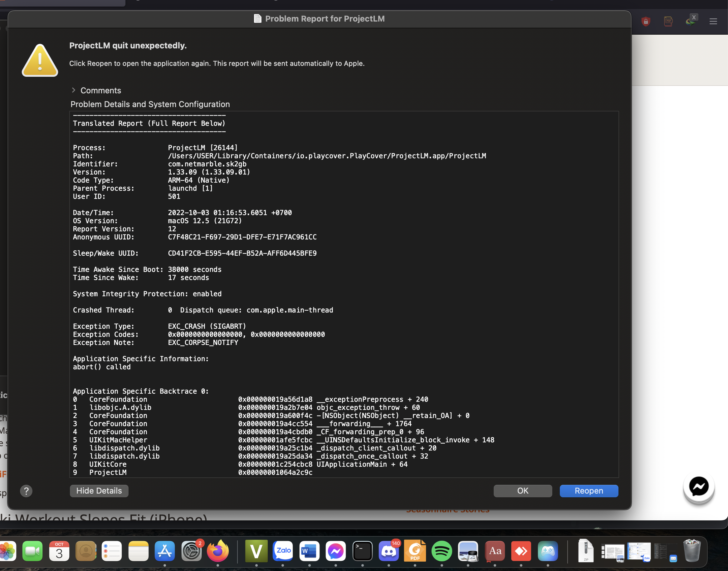The height and width of the screenshot is (571, 728).
Task: Click the help question mark button
Action: [x=26, y=491]
